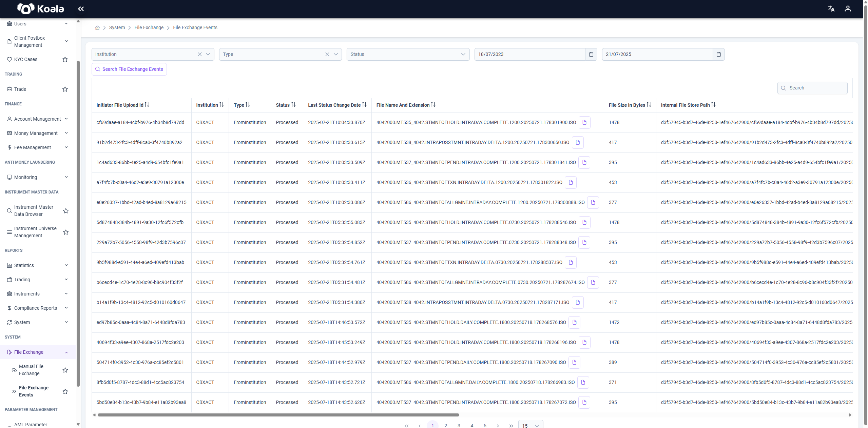Open the end date calendar picker
Viewport: 868px width, 428px height.
point(718,54)
